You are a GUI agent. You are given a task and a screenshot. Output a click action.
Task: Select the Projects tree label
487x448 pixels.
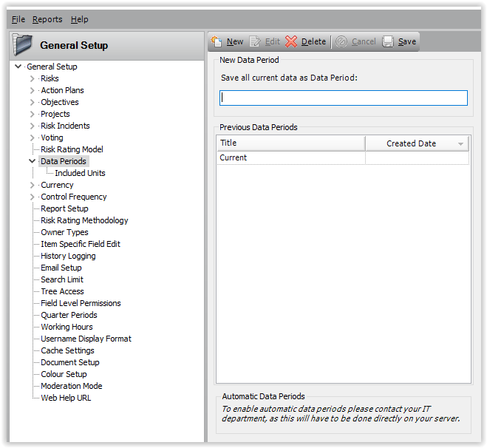click(55, 114)
